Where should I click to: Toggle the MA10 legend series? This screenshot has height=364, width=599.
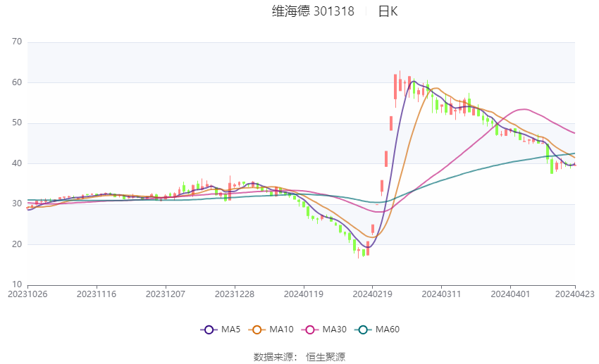(x=271, y=330)
